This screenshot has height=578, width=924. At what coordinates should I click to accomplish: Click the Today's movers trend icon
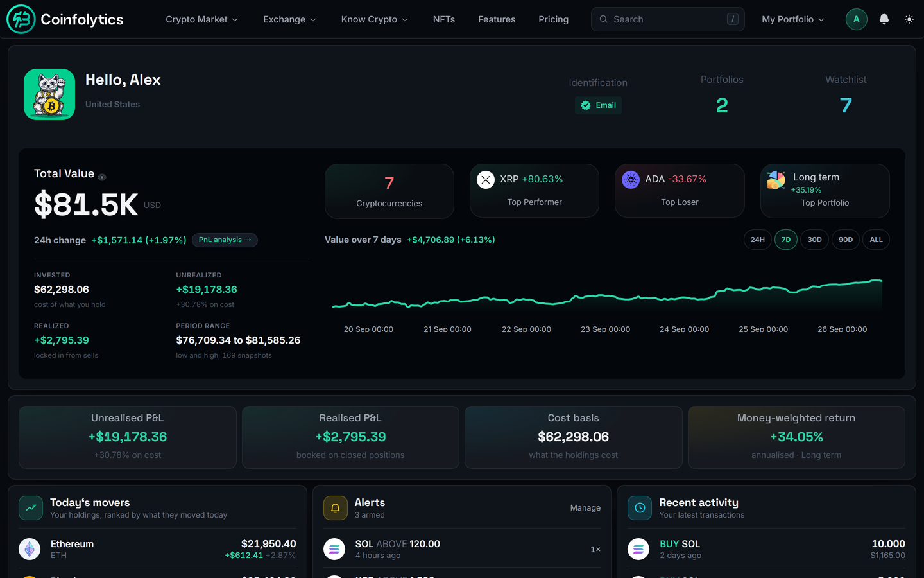coord(31,508)
